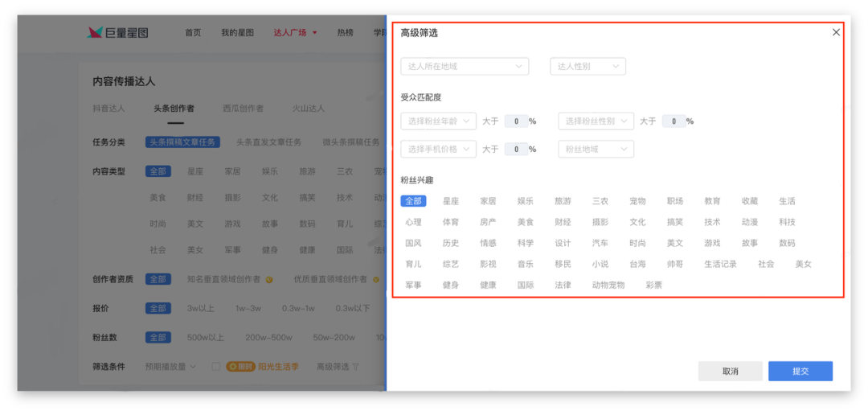Viewport: 868px width, 411px height.
Task: Select the 音乐 tag in 粉丝兴趣
Action: click(526, 264)
